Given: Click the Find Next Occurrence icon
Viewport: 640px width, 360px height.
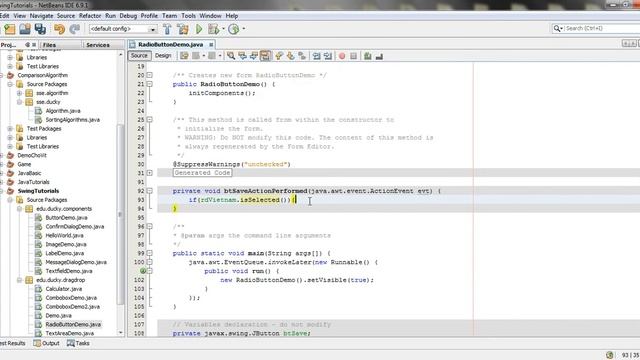Looking at the screenshot, I should 253,56.
